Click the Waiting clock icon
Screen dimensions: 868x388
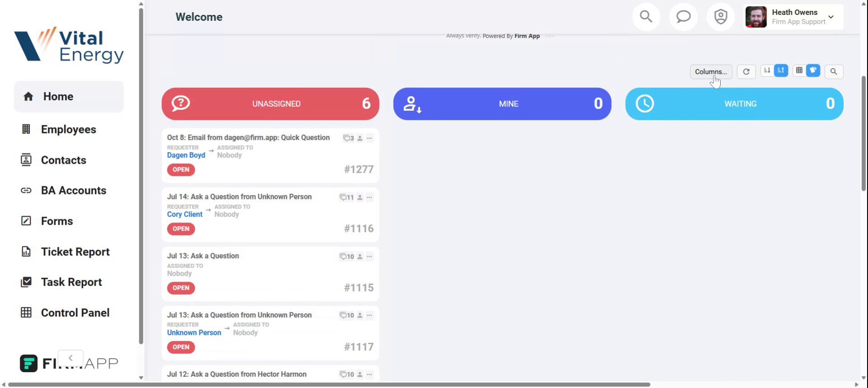click(645, 104)
